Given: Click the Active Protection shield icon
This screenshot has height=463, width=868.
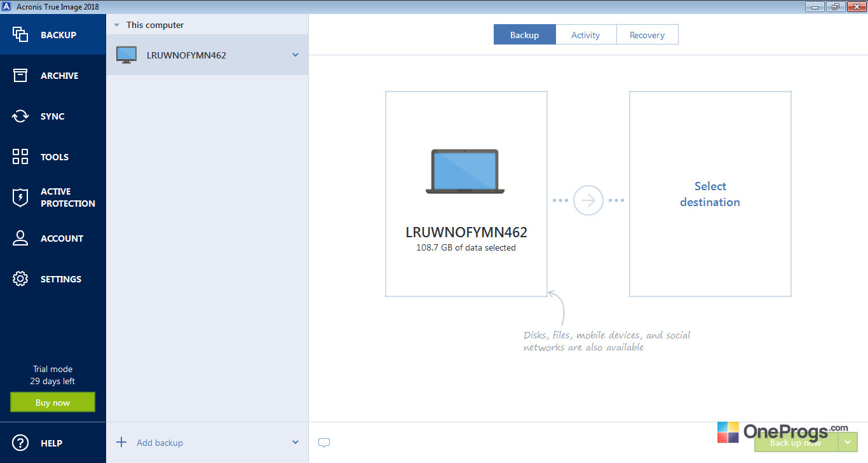Looking at the screenshot, I should click(x=20, y=197).
